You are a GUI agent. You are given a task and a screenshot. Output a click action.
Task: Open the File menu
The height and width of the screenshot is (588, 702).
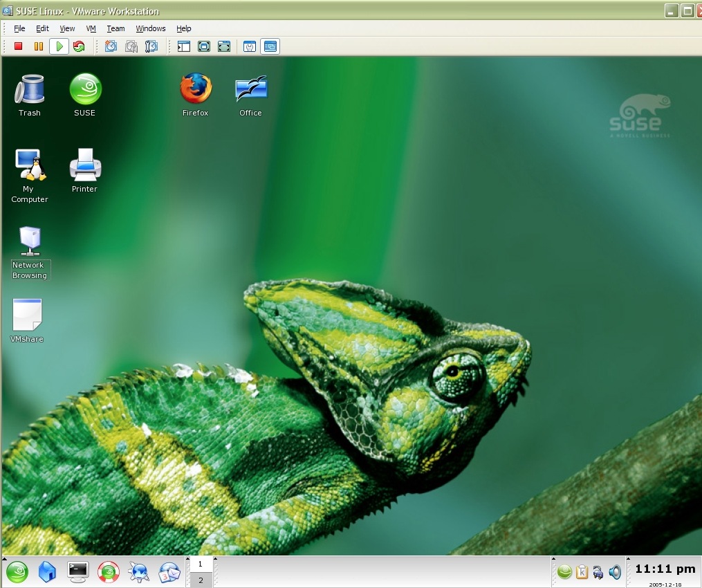click(19, 28)
